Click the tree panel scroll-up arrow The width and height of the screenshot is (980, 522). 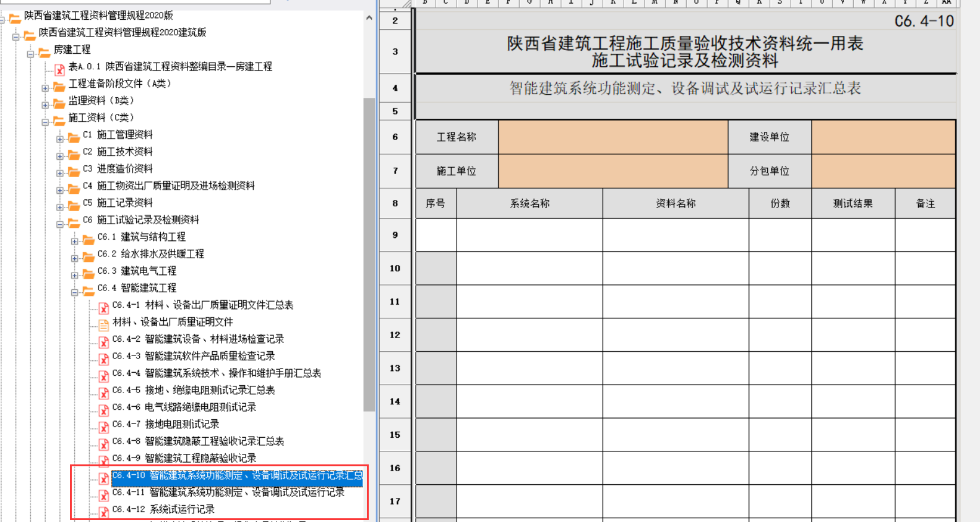(x=369, y=18)
